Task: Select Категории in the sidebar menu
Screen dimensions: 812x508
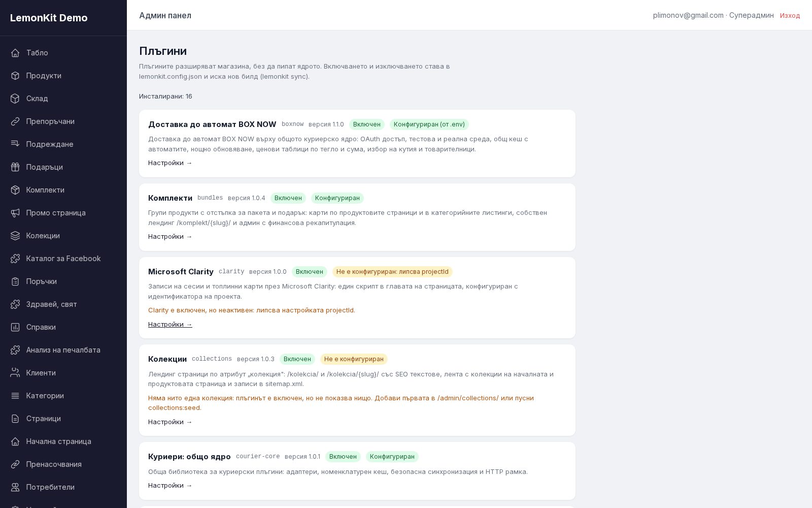Action: pos(63,396)
